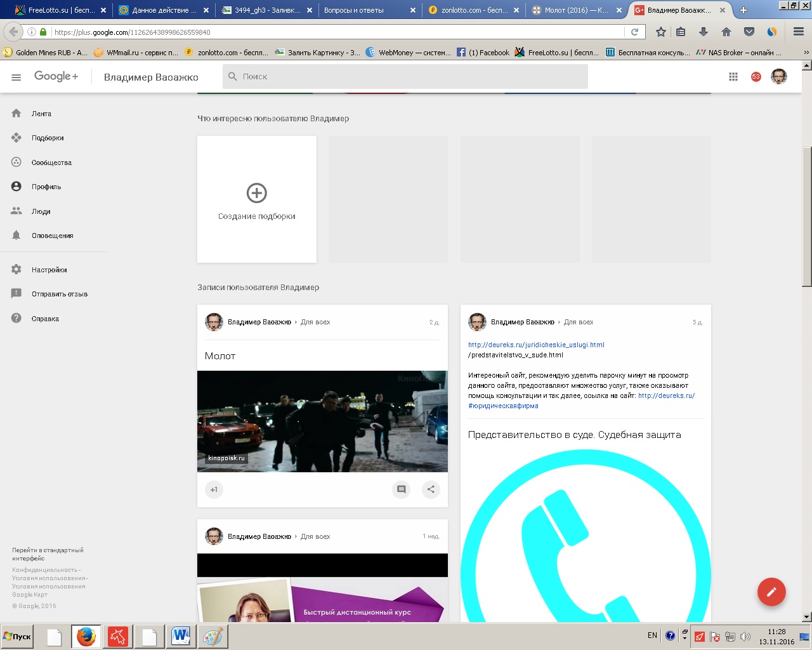The height and width of the screenshot is (650, 812).
Task: Open the Google+ hamburger main menu
Action: click(x=16, y=77)
